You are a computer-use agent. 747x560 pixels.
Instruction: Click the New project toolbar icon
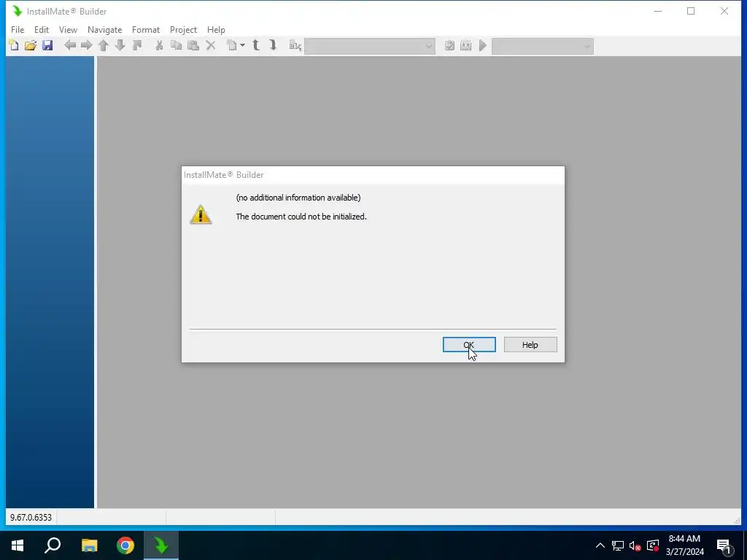pos(14,46)
